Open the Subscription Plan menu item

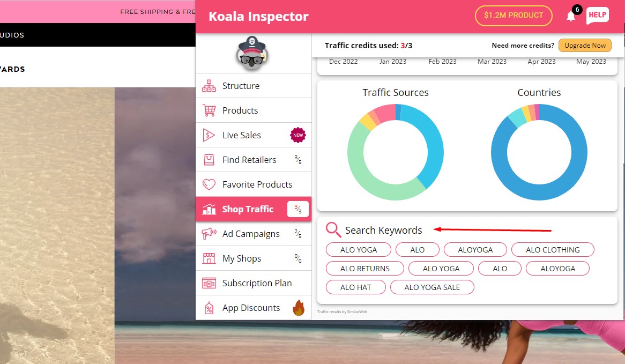pyautogui.click(x=254, y=283)
